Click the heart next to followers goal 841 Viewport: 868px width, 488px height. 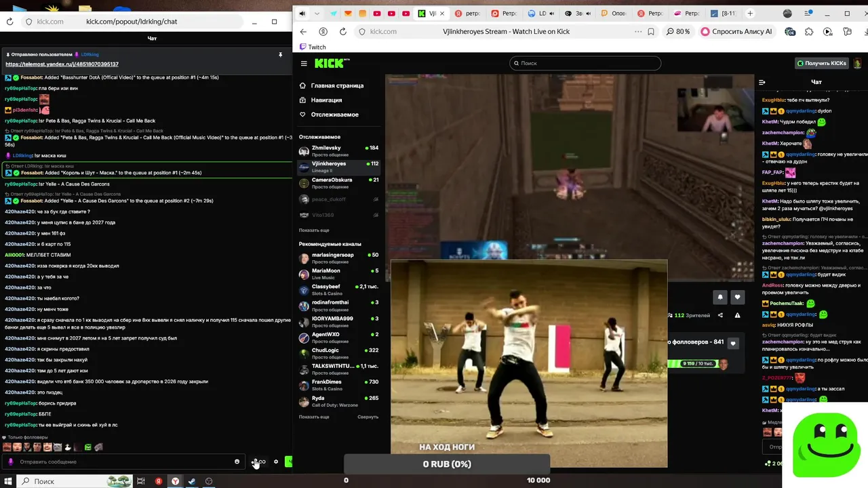click(x=732, y=343)
